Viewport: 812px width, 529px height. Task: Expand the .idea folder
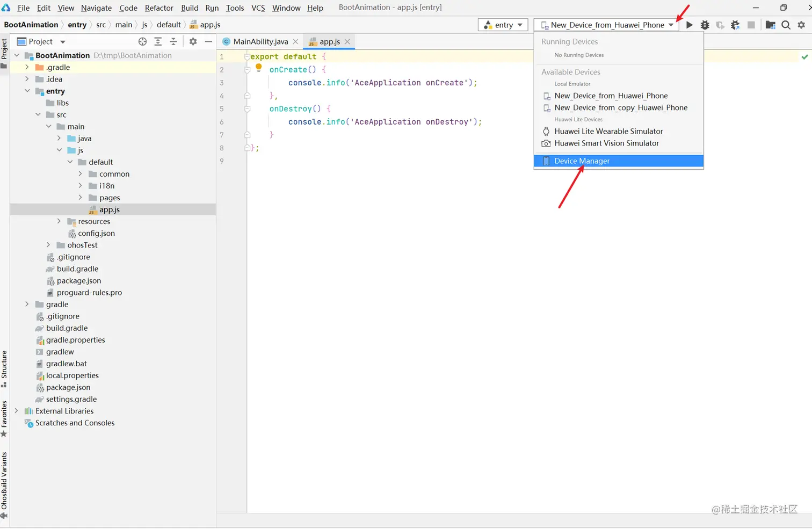[x=27, y=79]
